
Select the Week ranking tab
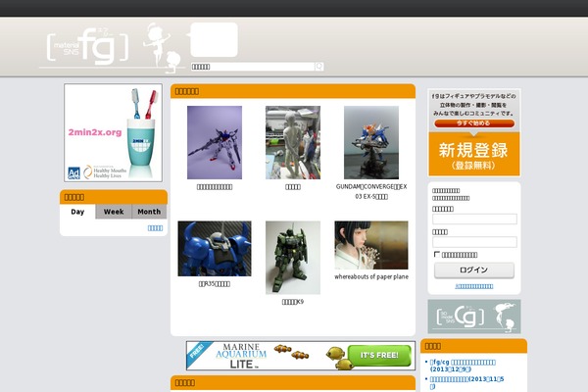pyautogui.click(x=114, y=212)
